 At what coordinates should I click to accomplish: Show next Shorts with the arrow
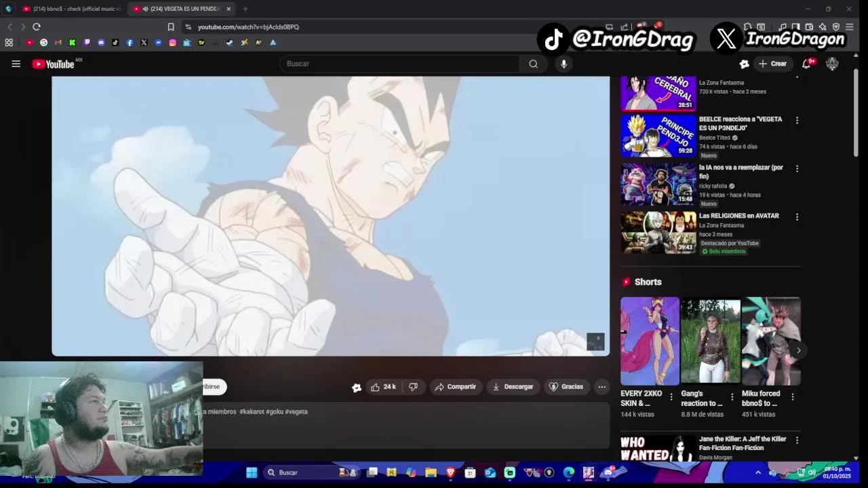tap(798, 350)
